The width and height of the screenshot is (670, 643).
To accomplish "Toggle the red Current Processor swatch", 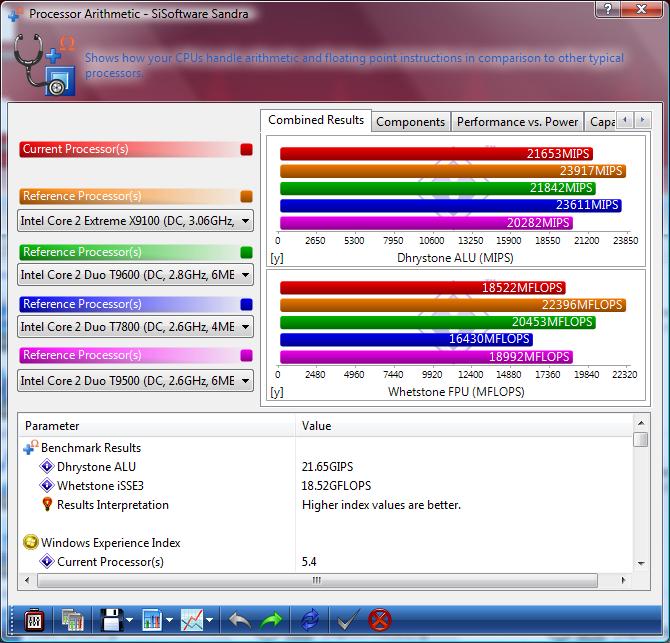I will (247, 149).
